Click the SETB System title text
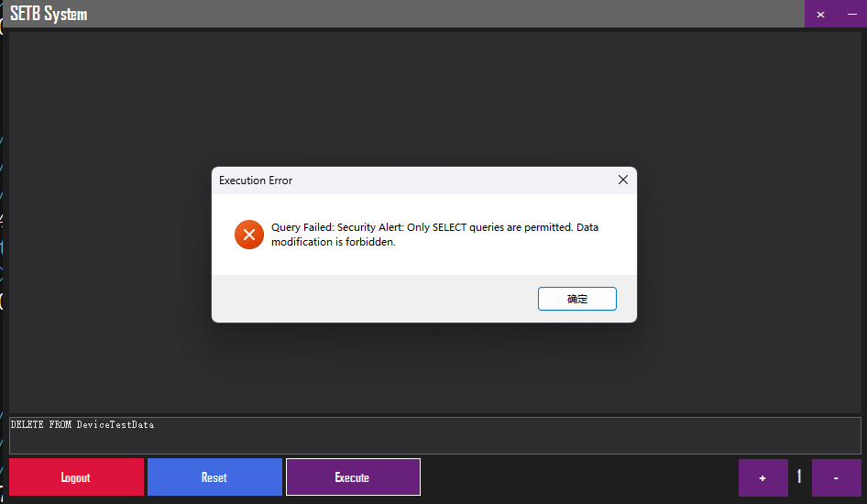Viewport: 867px width, 504px height. [49, 14]
